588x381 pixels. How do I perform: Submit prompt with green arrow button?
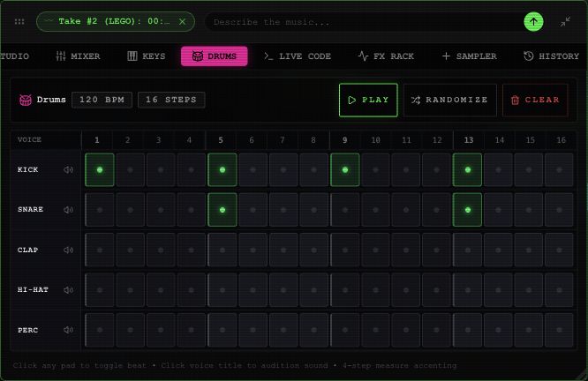pos(533,22)
